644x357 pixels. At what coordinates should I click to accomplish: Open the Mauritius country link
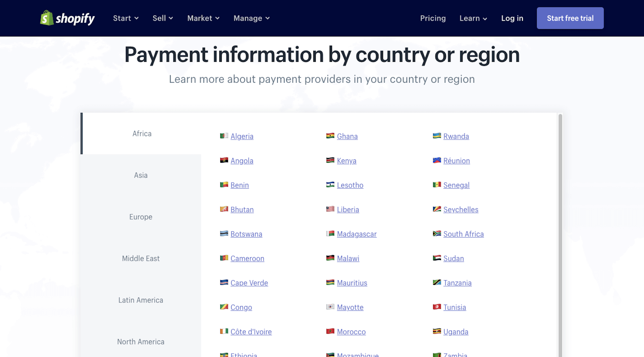352,283
